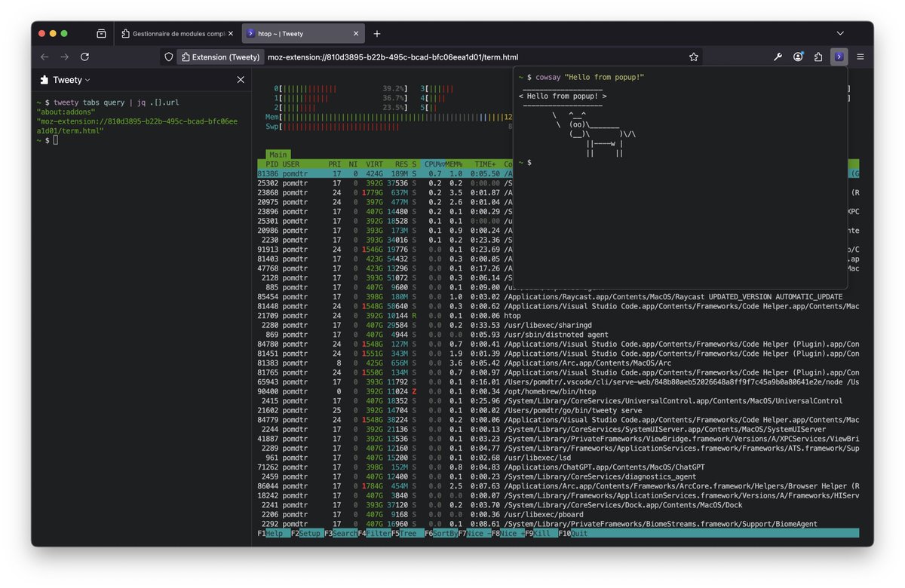
Task: Select the htop ~ | Tweety tab
Action: click(303, 33)
